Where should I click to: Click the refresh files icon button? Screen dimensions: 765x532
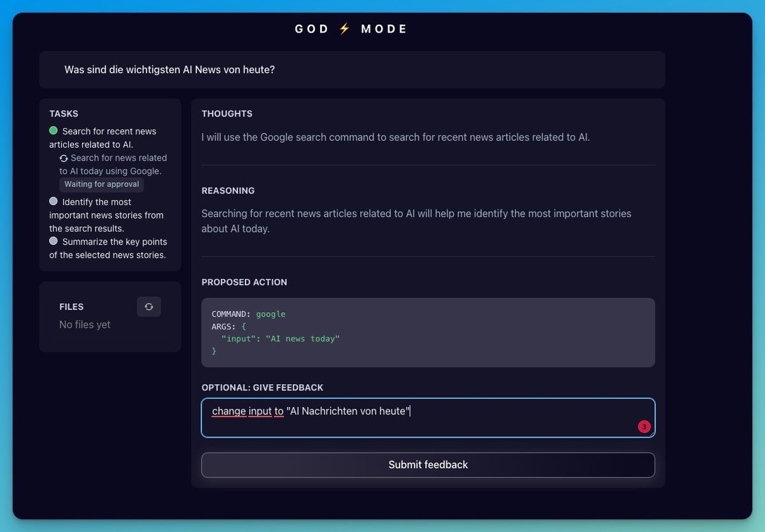coord(149,306)
